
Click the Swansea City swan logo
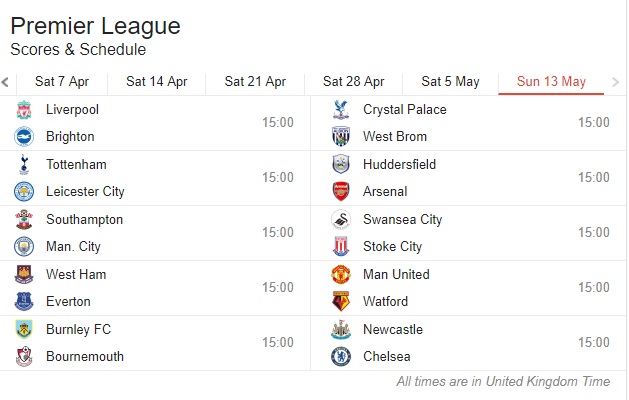pos(341,219)
